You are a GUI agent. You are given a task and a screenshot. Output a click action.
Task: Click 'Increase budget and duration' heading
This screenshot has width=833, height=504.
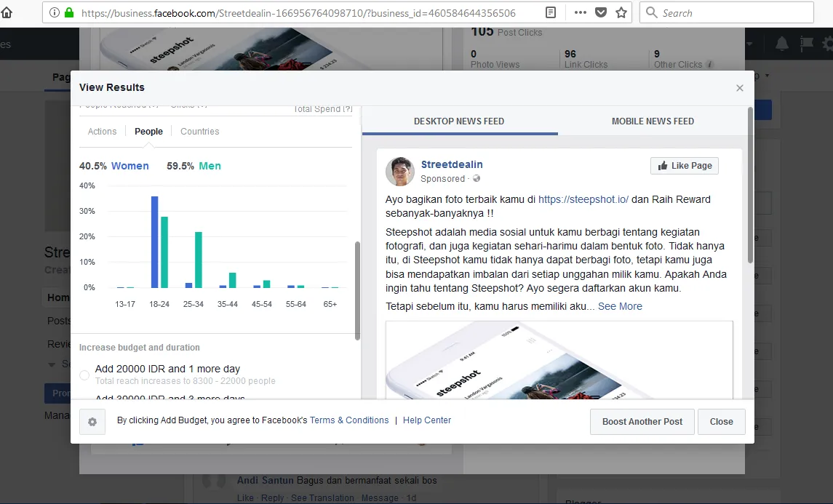pyautogui.click(x=139, y=348)
